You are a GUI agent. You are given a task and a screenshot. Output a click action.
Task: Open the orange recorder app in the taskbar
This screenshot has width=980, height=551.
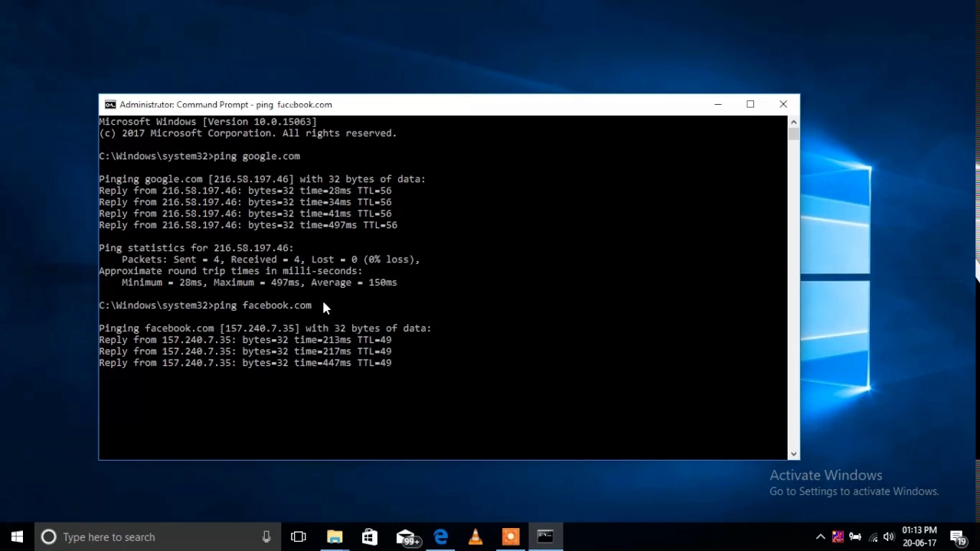click(510, 537)
